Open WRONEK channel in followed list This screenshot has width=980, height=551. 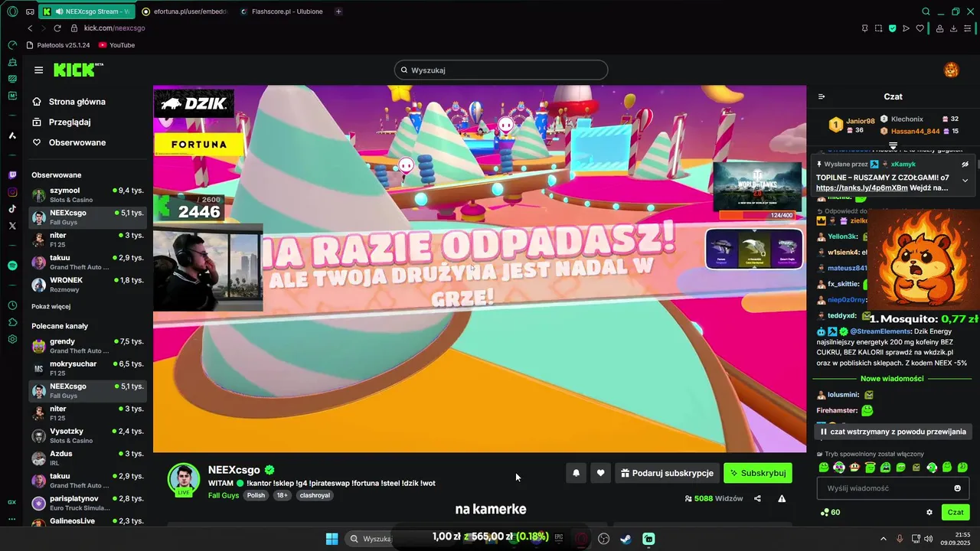click(88, 285)
